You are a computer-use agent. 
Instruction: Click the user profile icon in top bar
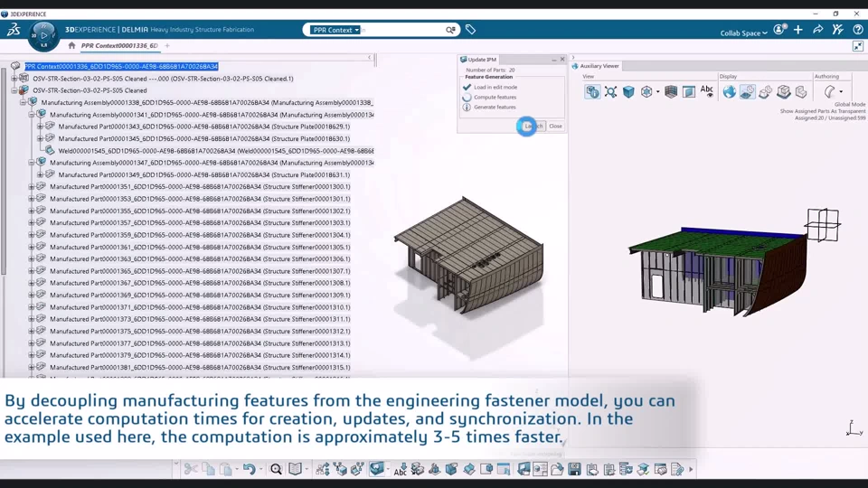779,29
